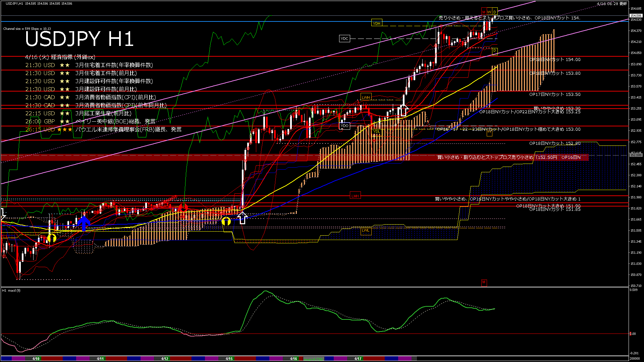Select the YDH level label box
The height and width of the screenshot is (362, 644).
(377, 23)
